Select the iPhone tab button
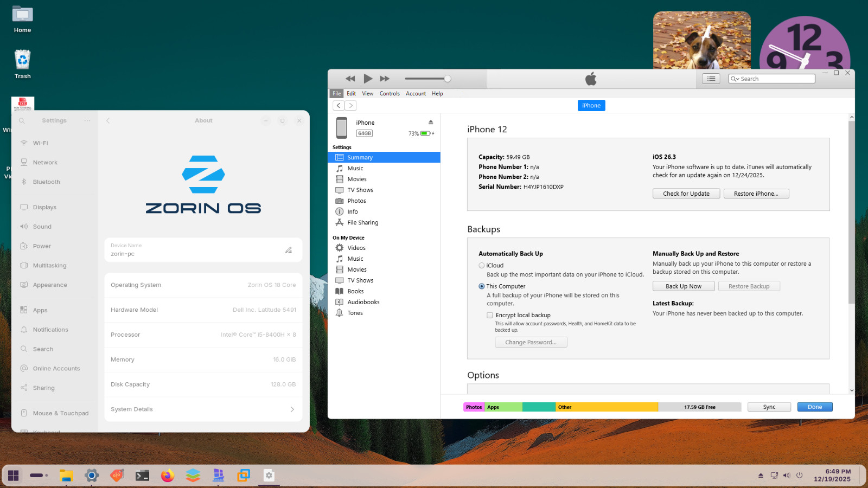868x488 pixels. coord(591,105)
